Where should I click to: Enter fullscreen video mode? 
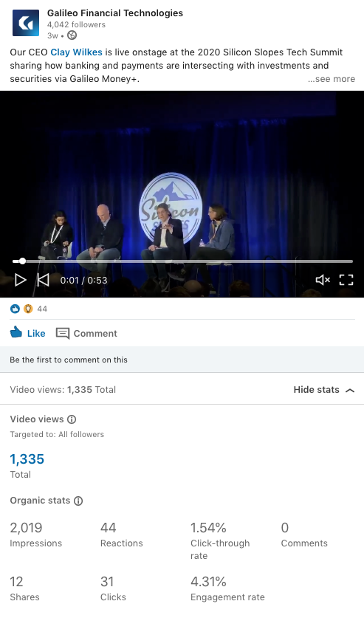pos(346,280)
